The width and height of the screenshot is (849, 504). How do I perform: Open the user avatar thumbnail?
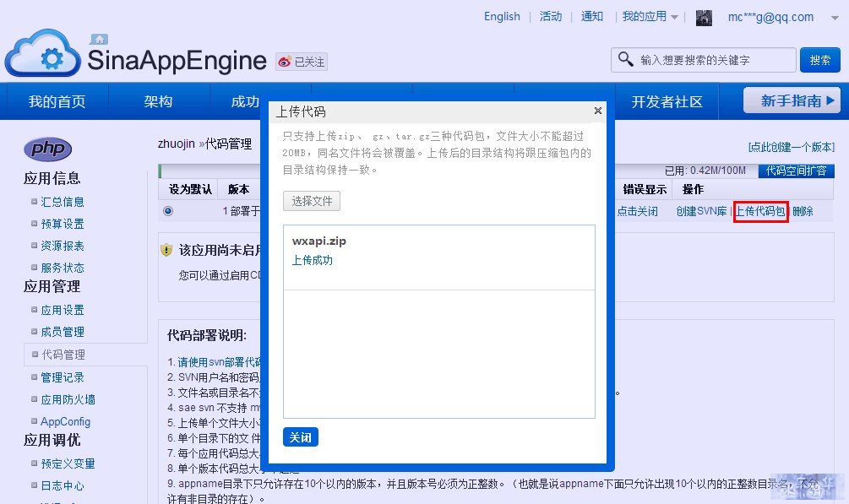tap(704, 18)
